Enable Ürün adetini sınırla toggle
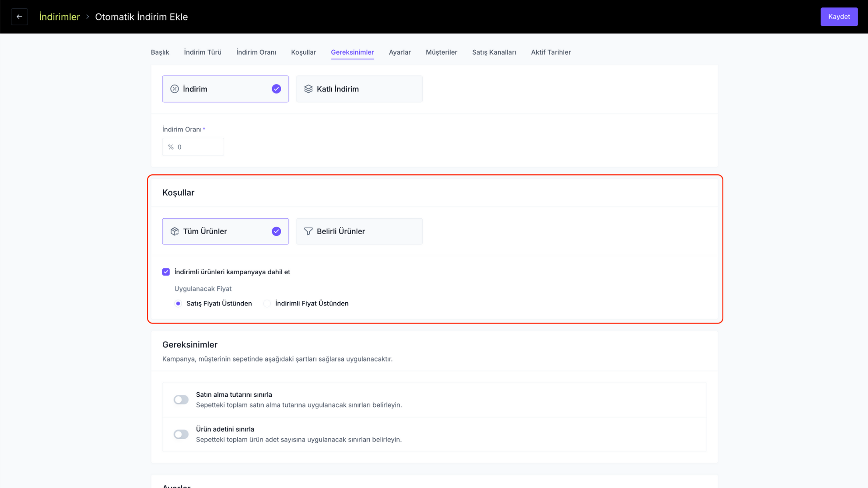Image resolution: width=868 pixels, height=488 pixels. tap(181, 434)
